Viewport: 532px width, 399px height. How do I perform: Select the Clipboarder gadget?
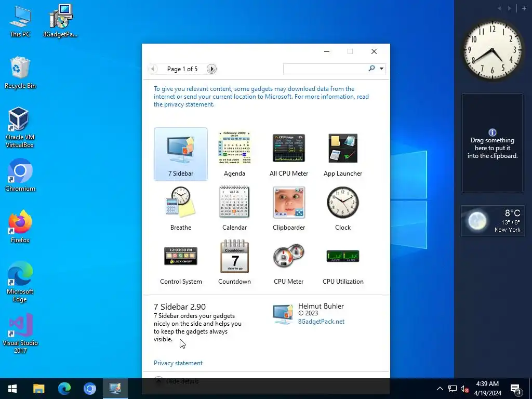point(289,208)
